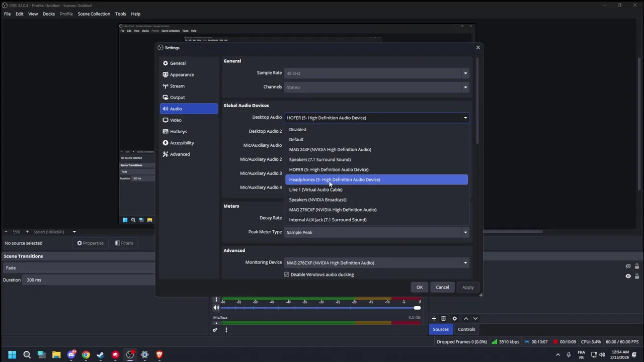Open the File menu

pyautogui.click(x=8, y=14)
